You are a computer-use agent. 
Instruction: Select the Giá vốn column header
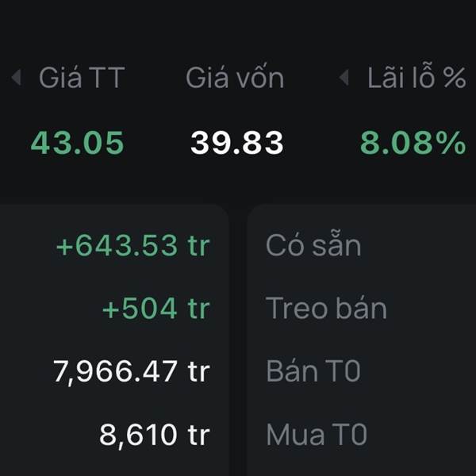pos(235,78)
